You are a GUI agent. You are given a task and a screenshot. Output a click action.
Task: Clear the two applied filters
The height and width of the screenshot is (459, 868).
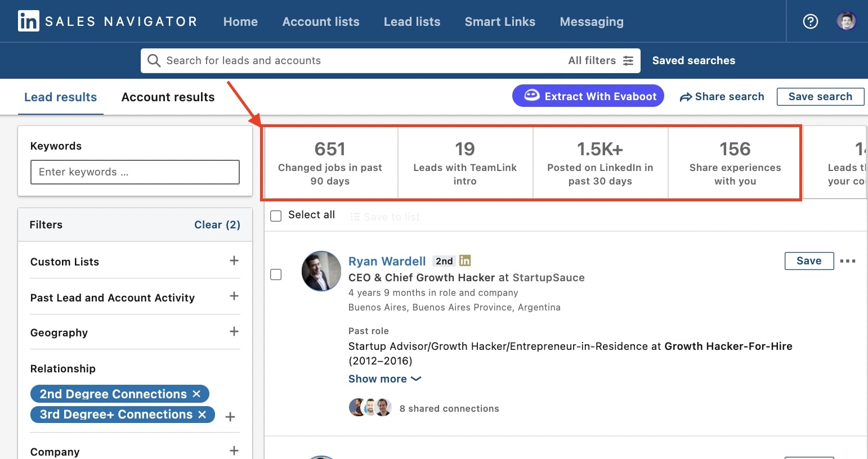coord(217,225)
